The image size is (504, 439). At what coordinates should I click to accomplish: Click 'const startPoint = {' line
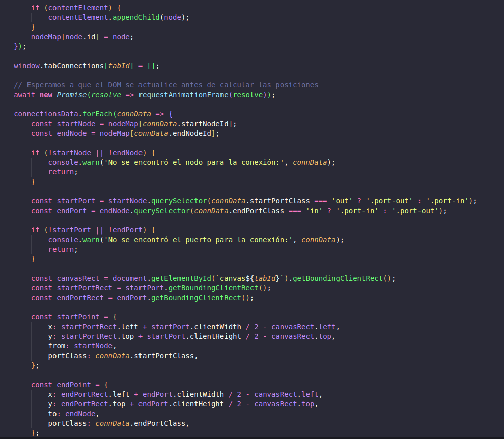pos(74,317)
